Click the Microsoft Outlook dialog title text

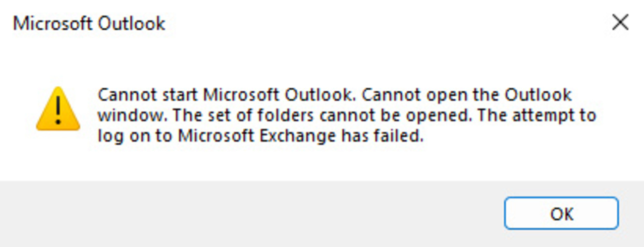tap(89, 23)
